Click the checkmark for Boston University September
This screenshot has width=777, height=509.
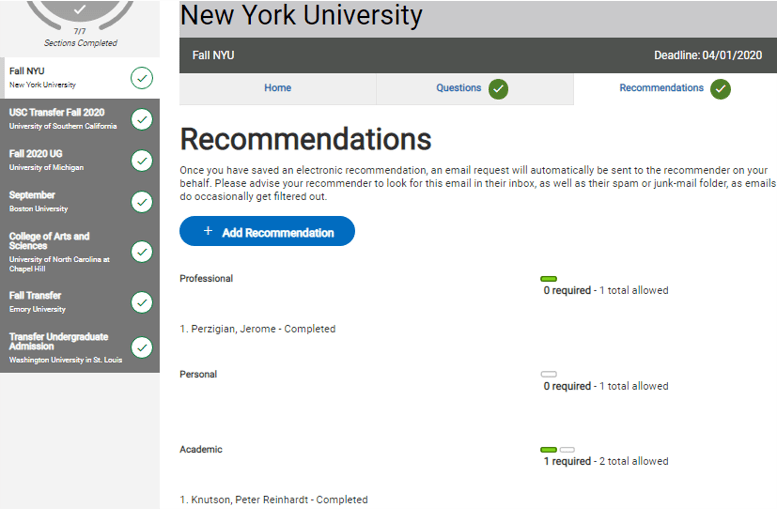point(142,201)
